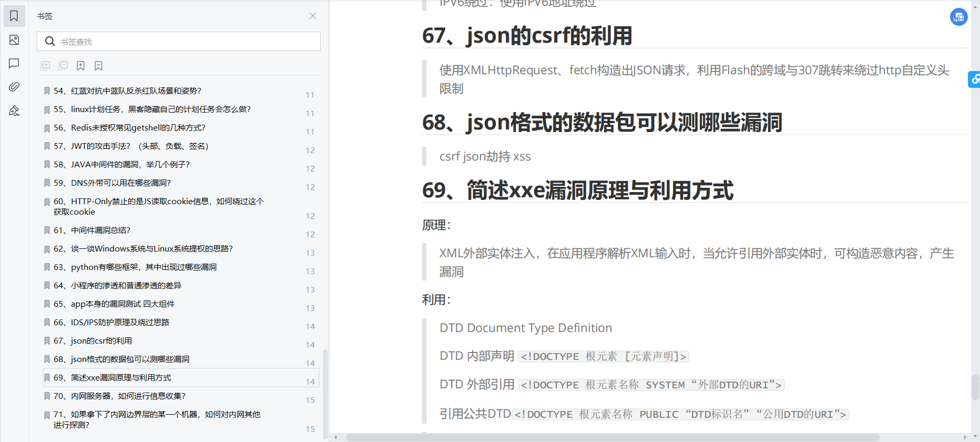The width and height of the screenshot is (980, 442).
Task: Open the Bookmarks sidebar panel
Action: (x=14, y=16)
